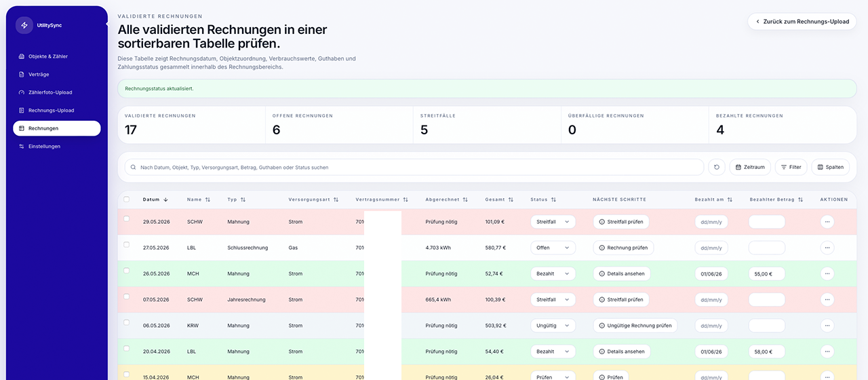Sort the table by the Status column
Viewport: 868px width, 380px height.
click(x=543, y=199)
